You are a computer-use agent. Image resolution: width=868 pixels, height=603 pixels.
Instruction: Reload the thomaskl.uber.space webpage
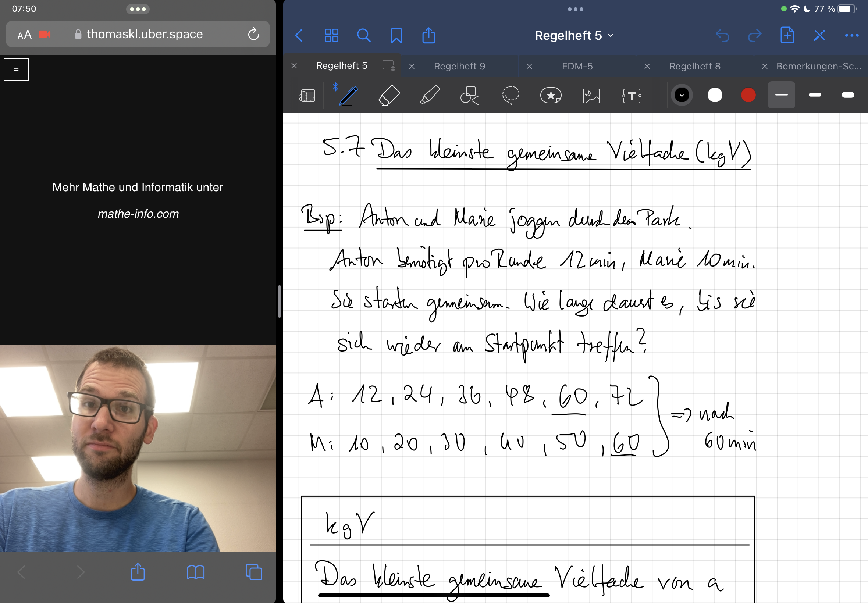click(x=253, y=34)
